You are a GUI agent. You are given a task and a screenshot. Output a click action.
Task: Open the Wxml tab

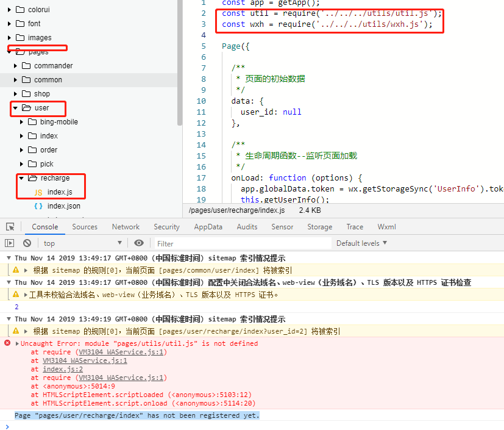[386, 227]
